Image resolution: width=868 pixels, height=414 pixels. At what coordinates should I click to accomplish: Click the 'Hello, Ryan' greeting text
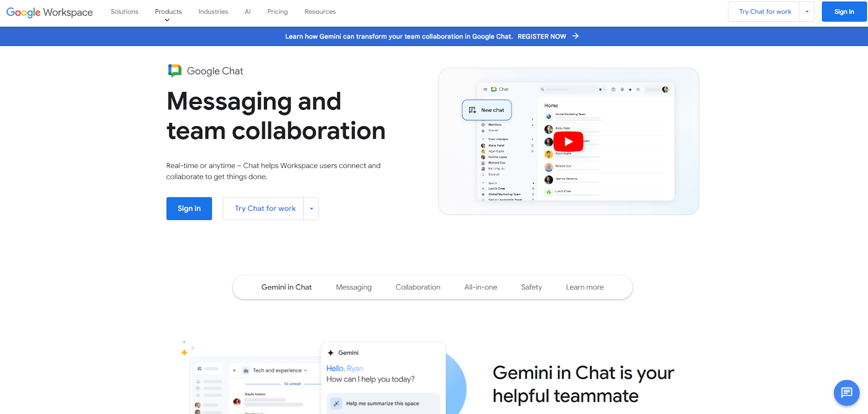point(344,368)
